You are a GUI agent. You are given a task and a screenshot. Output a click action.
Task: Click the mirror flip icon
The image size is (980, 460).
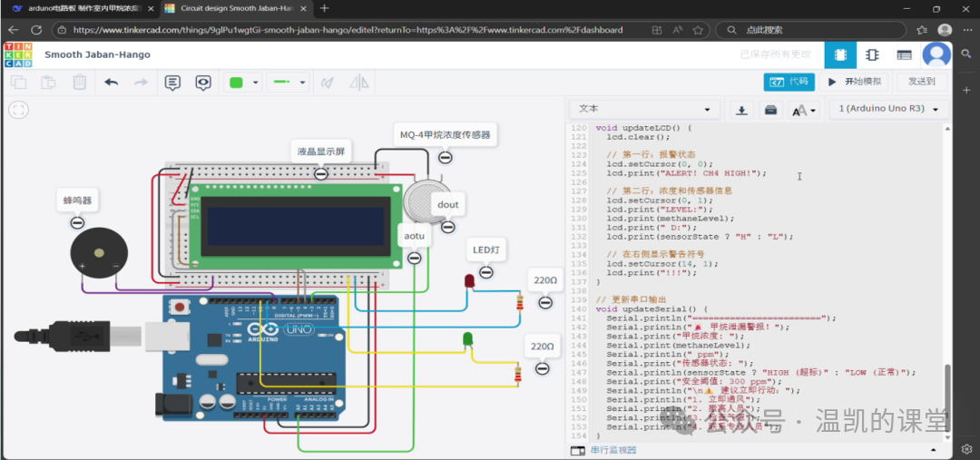click(x=359, y=83)
